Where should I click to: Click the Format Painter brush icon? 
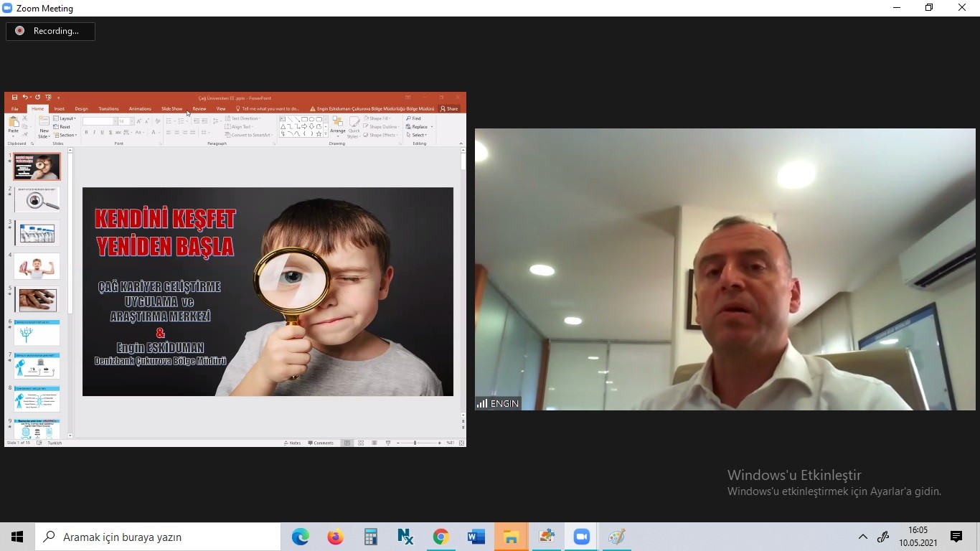[24, 134]
